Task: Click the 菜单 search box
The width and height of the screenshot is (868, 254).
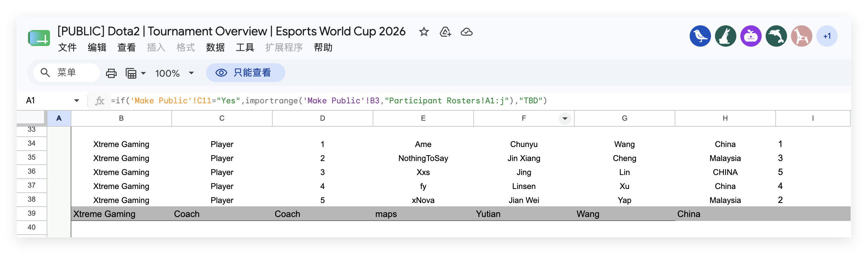Action: (66, 73)
